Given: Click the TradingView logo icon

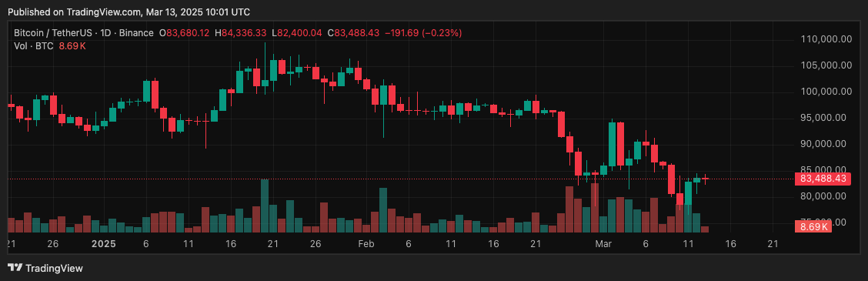Looking at the screenshot, I should click(15, 268).
